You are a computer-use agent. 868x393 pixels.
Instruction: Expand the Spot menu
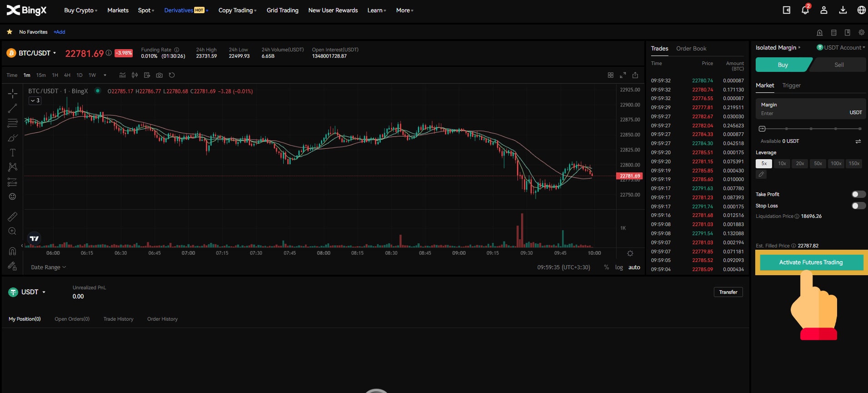pos(146,10)
